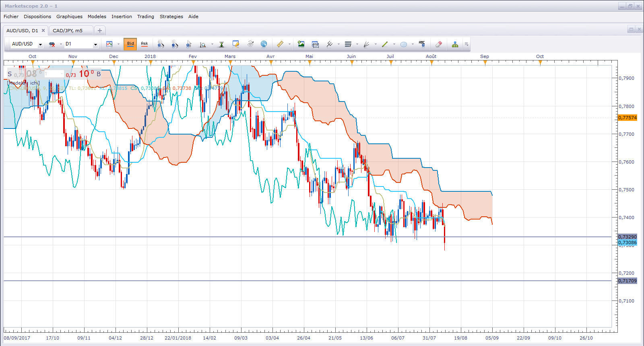Open the D1 timeframe dropdown
The width and height of the screenshot is (644, 346).
coord(95,44)
